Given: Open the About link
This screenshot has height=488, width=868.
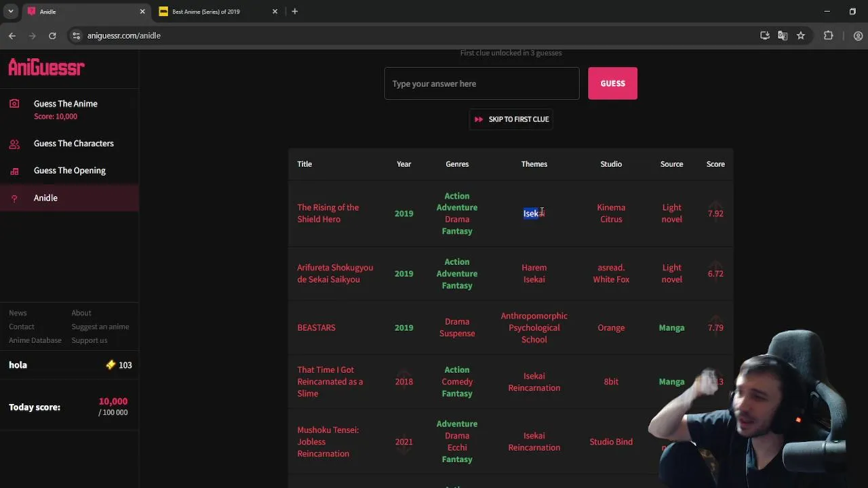Looking at the screenshot, I should [81, 313].
